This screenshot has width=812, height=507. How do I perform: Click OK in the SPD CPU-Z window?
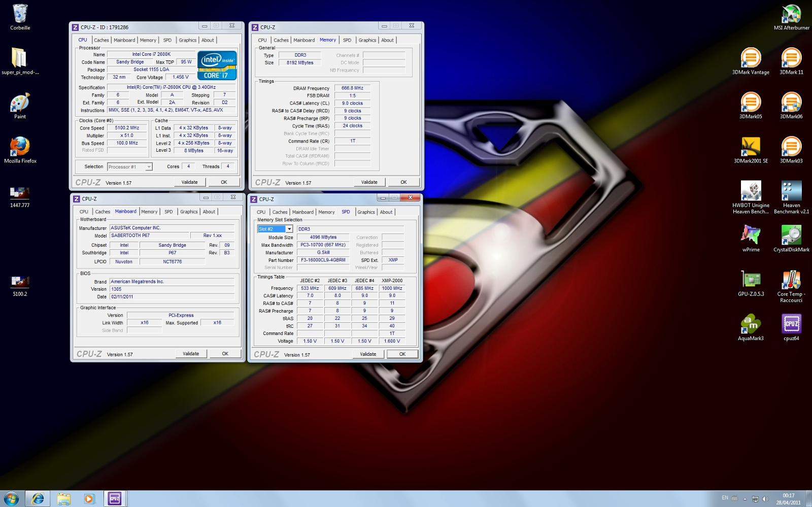(402, 354)
